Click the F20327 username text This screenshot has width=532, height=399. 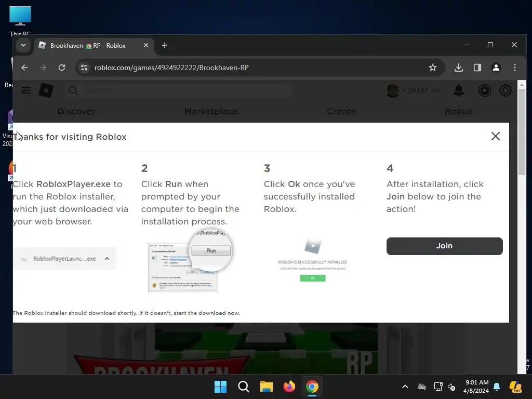(x=415, y=90)
